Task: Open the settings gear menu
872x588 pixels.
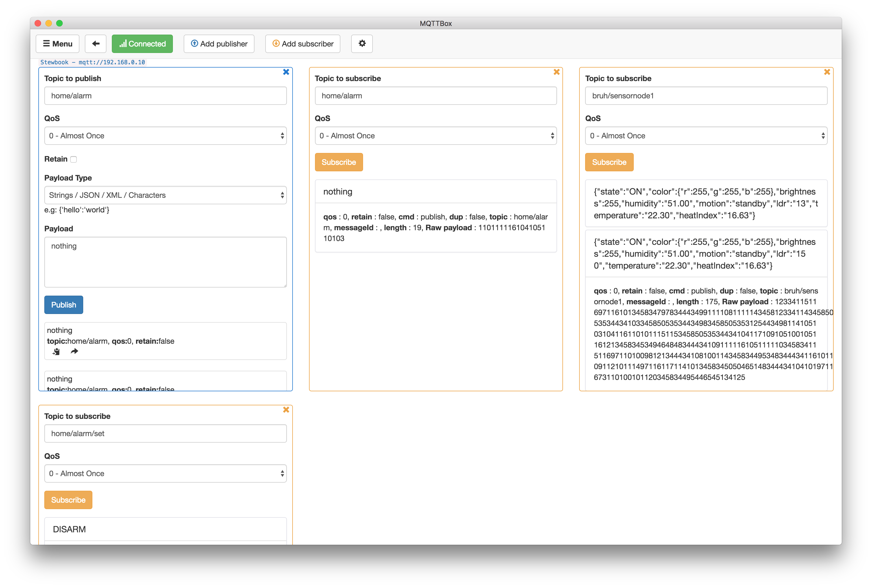Action: (362, 44)
